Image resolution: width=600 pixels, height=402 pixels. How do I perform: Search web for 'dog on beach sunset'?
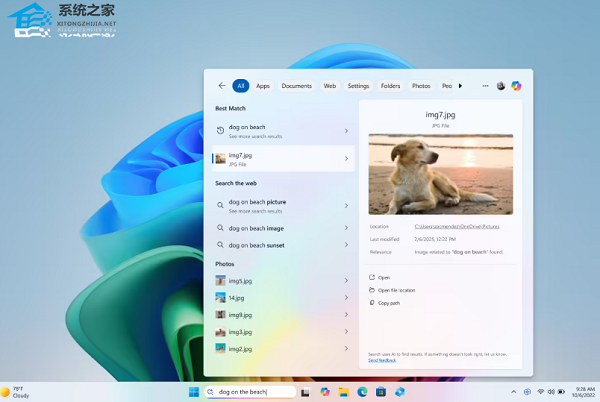[x=283, y=245]
